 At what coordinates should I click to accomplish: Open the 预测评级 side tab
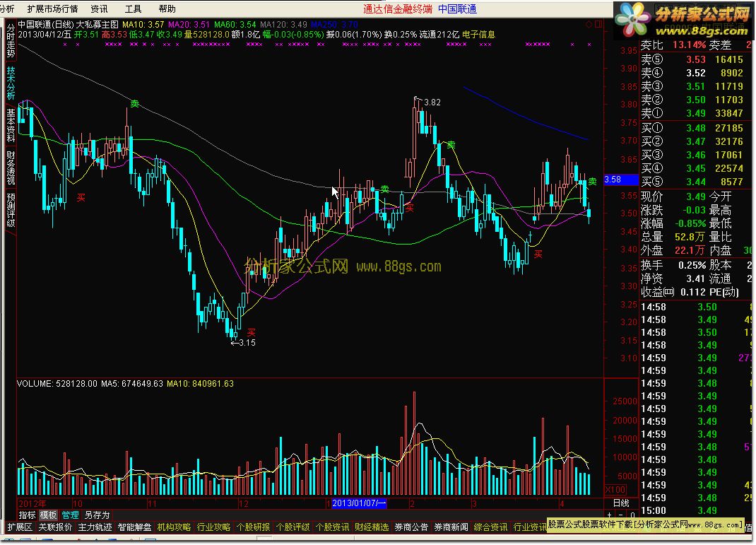(x=11, y=210)
